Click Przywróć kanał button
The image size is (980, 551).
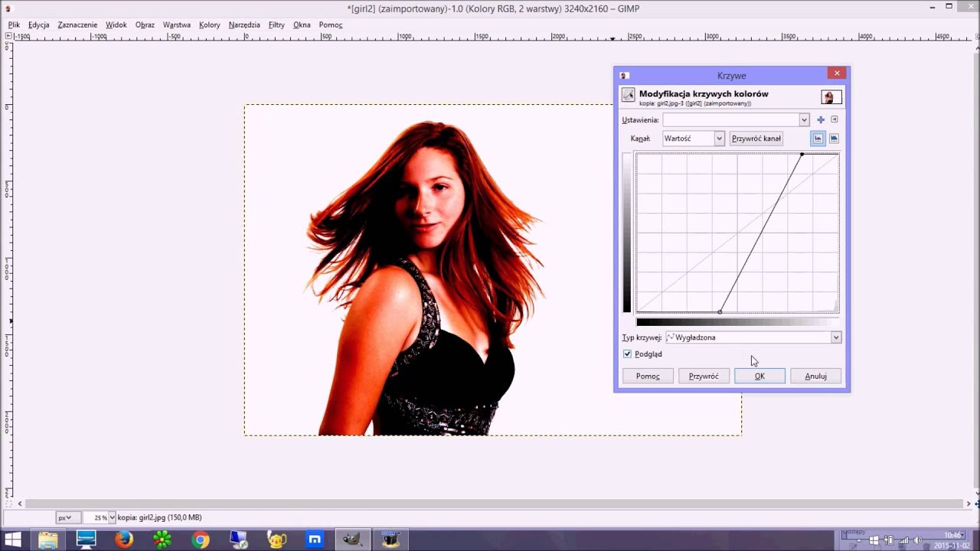(x=756, y=139)
